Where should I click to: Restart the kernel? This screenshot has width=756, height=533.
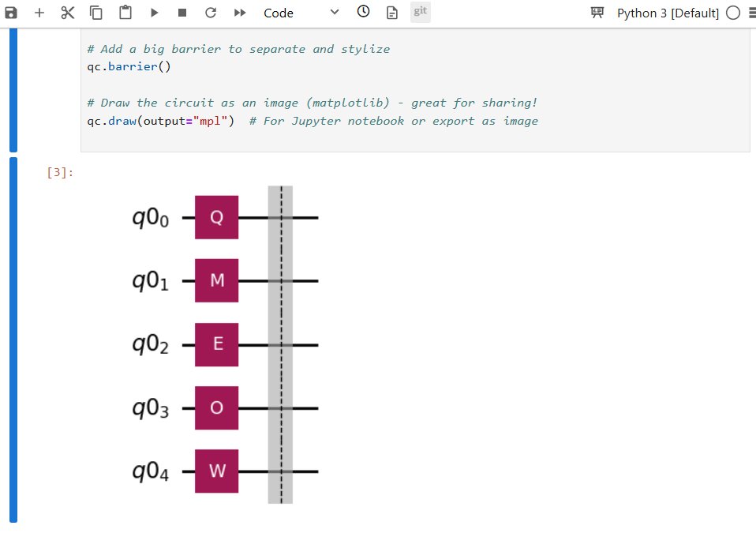(x=210, y=12)
